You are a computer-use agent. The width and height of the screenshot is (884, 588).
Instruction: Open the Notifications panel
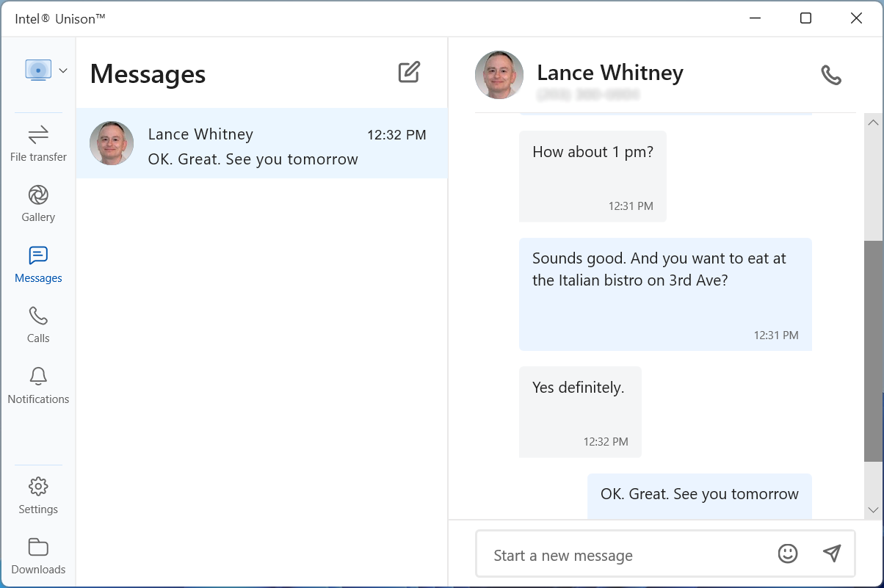[x=38, y=385]
